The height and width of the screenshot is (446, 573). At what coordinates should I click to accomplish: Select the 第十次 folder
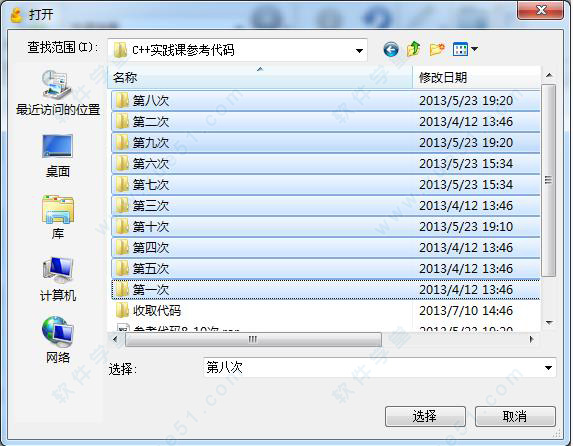pos(326,227)
